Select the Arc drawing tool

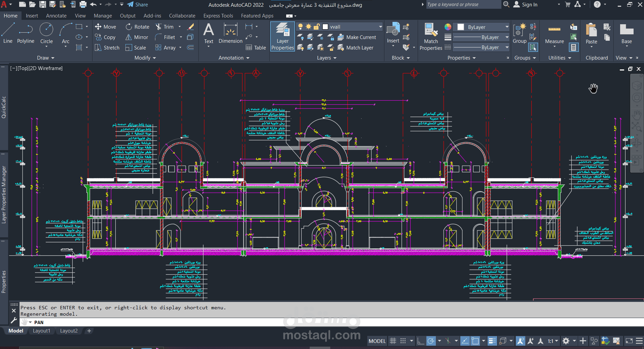pyautogui.click(x=66, y=33)
